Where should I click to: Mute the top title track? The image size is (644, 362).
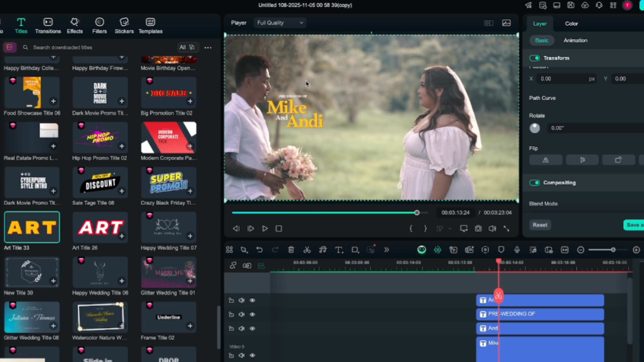coord(241,300)
